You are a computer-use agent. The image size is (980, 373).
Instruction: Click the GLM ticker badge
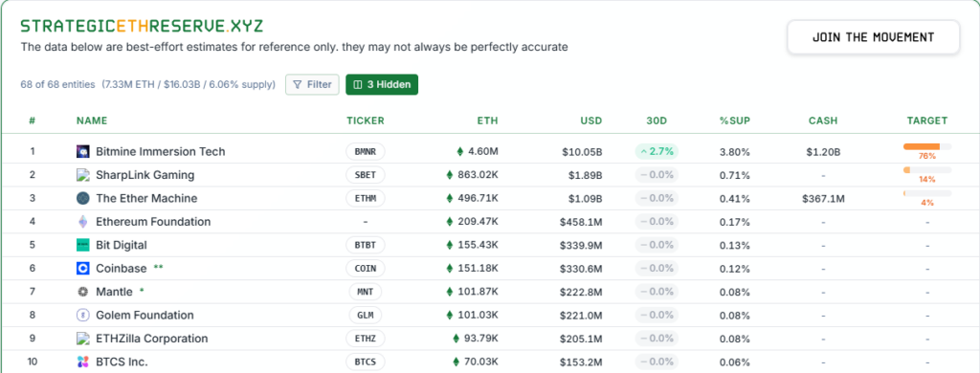point(366,315)
